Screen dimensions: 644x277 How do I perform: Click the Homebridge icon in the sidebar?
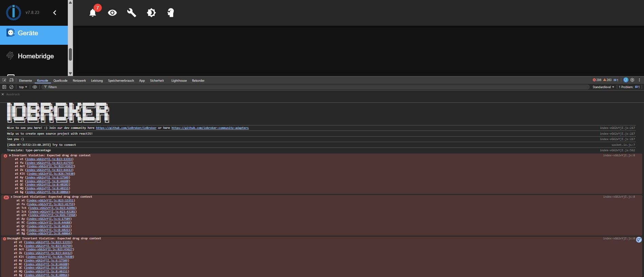coord(10,56)
